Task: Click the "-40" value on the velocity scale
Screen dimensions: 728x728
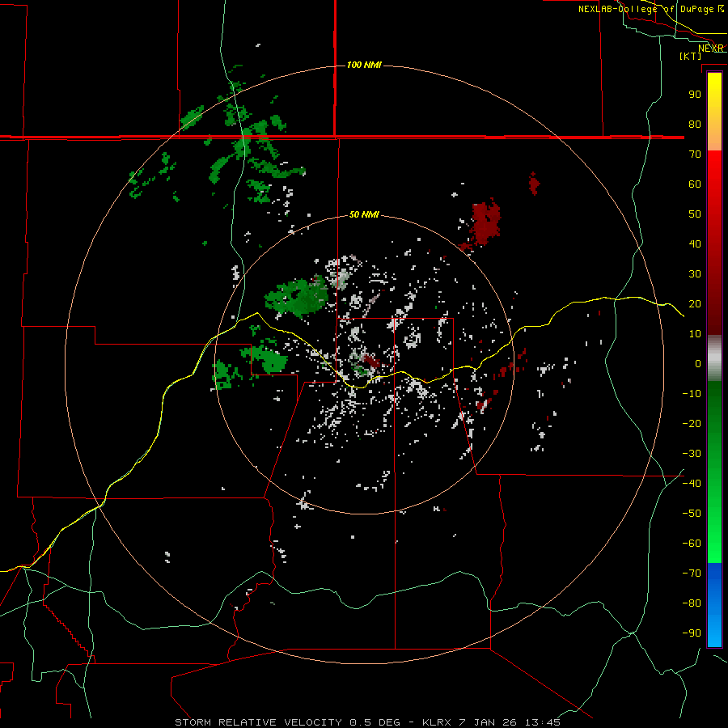Action: tap(692, 484)
